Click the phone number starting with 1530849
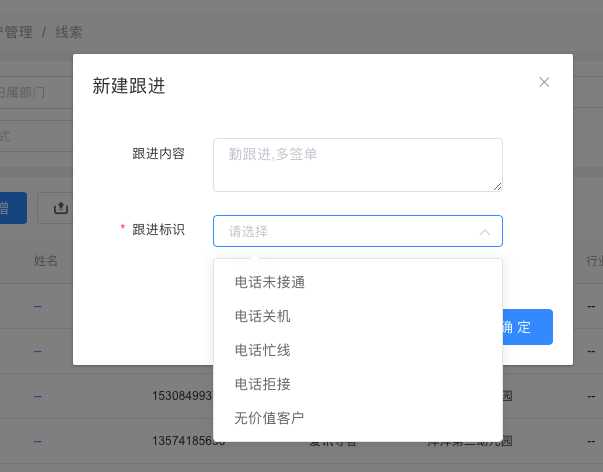The image size is (603, 472). click(x=182, y=396)
